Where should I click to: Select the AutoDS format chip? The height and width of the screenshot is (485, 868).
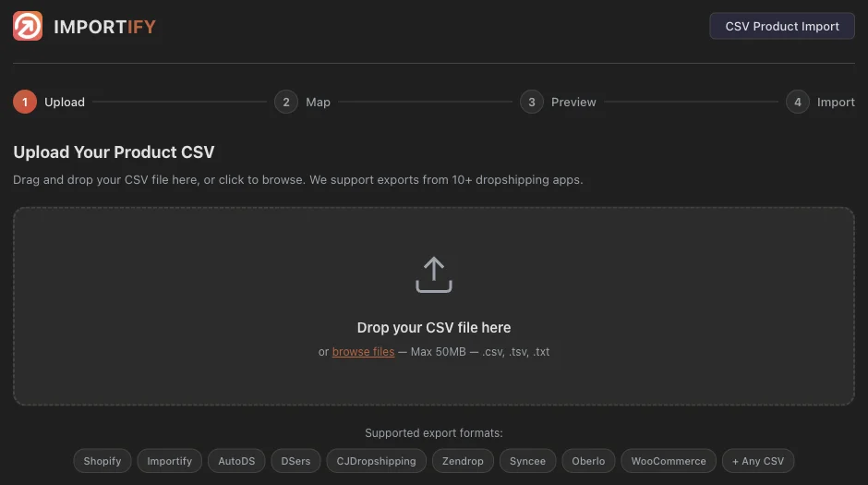[236, 461]
